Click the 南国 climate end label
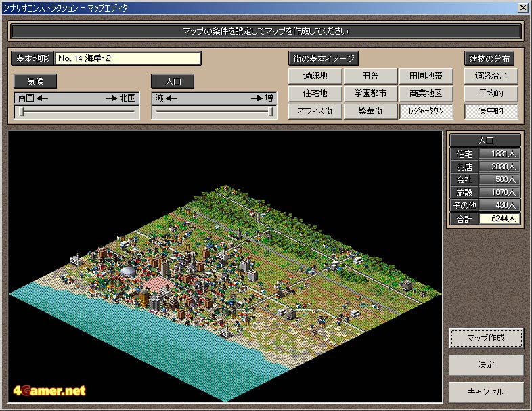Viewport: 532px width, 411px height. click(x=26, y=98)
